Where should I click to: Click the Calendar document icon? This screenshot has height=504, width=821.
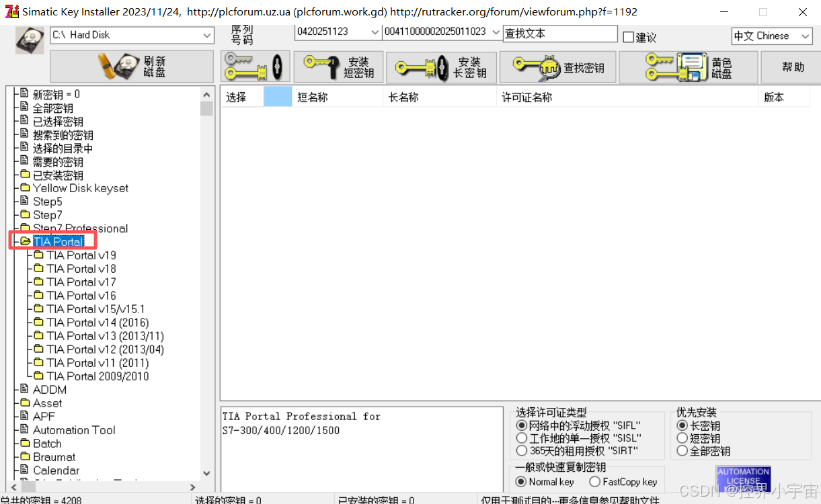tap(25, 470)
